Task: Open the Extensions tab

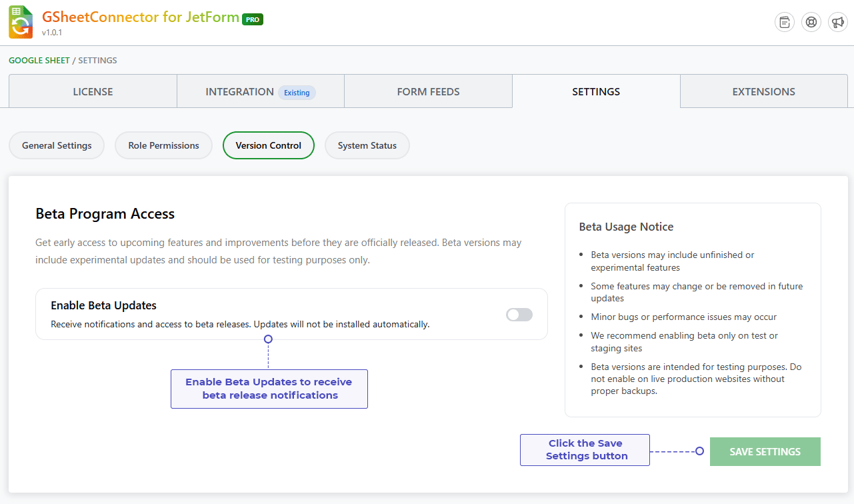Action: point(764,91)
